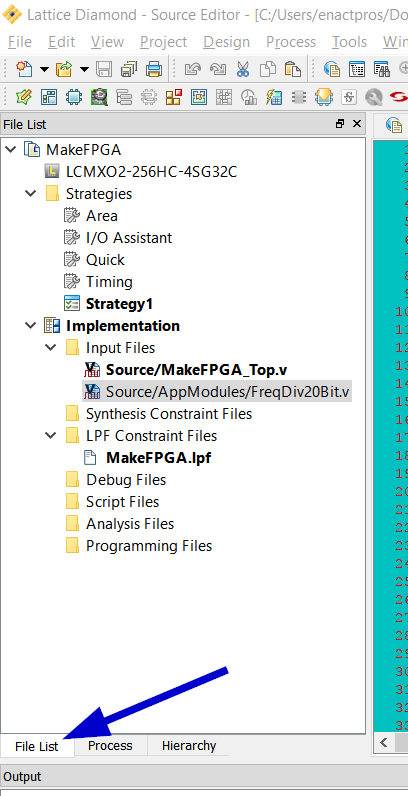Viewport: 408px width, 796px height.
Task: Open the Project menu
Action: tap(163, 42)
